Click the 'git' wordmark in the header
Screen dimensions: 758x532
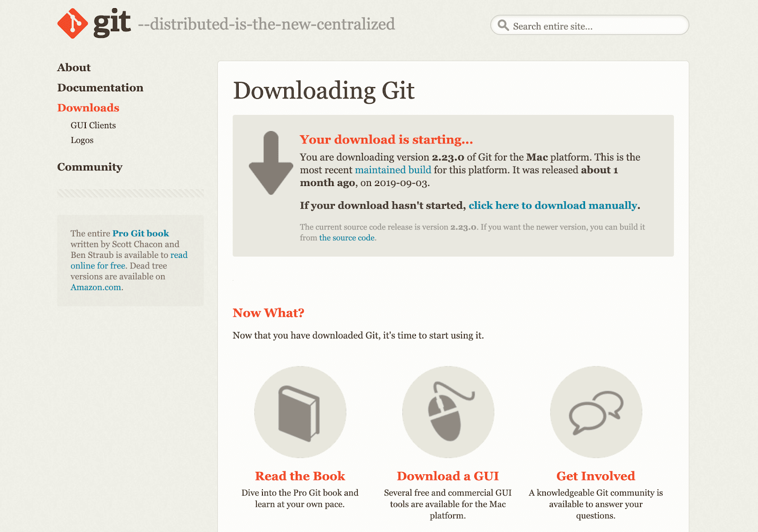pos(112,23)
